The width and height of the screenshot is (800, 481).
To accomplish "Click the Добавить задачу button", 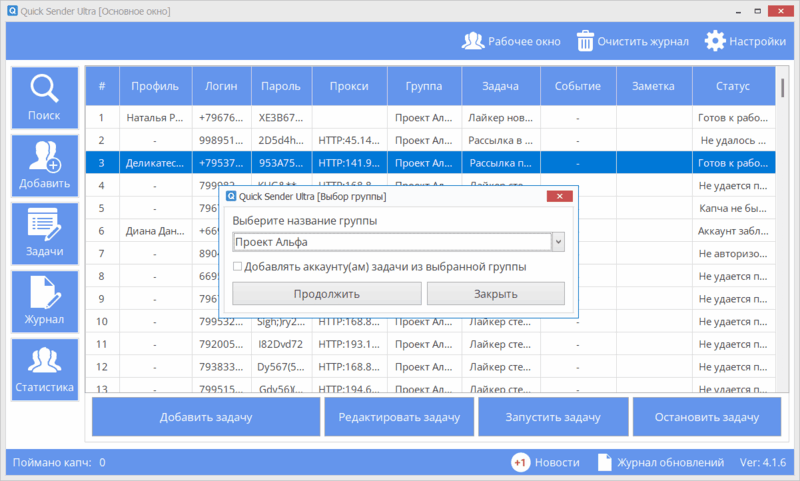I will pyautogui.click(x=205, y=417).
